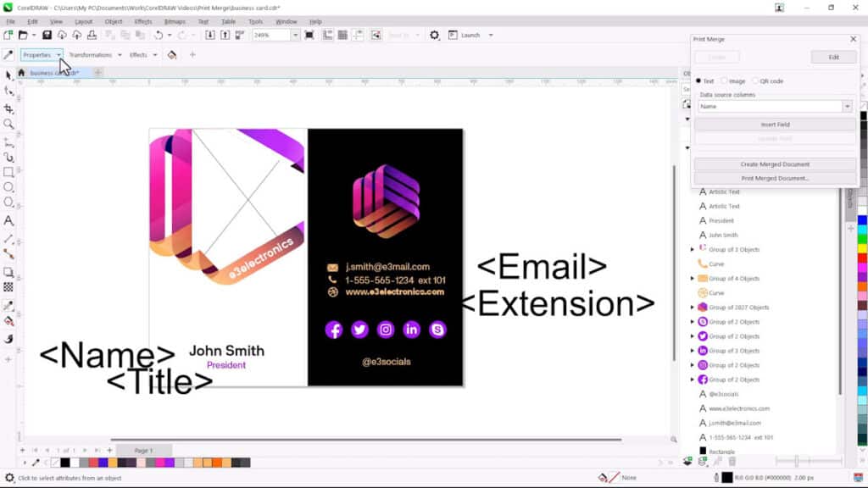Expand the Group of 2827 Objects item
Image resolution: width=868 pixels, height=488 pixels.
[693, 308]
